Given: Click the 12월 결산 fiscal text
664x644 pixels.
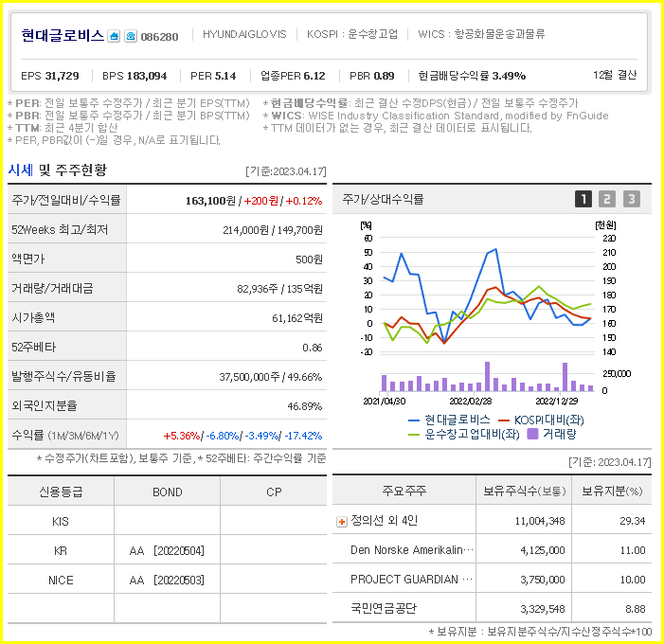Looking at the screenshot, I should (x=615, y=75).
